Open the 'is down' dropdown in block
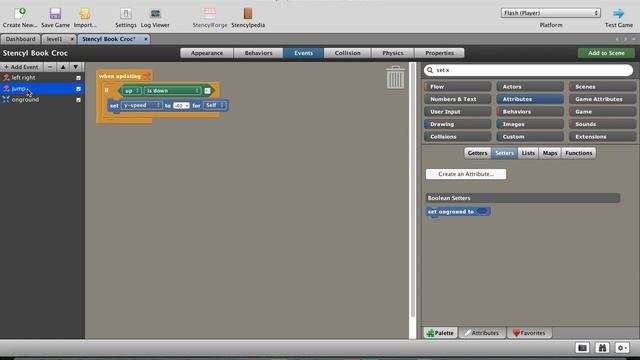The image size is (640, 360). [173, 91]
